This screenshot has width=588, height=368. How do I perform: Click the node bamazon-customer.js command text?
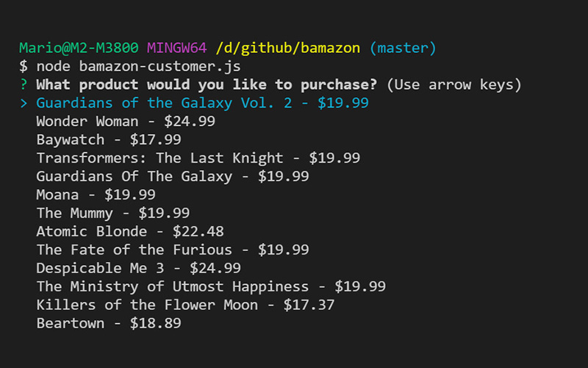[x=138, y=66]
